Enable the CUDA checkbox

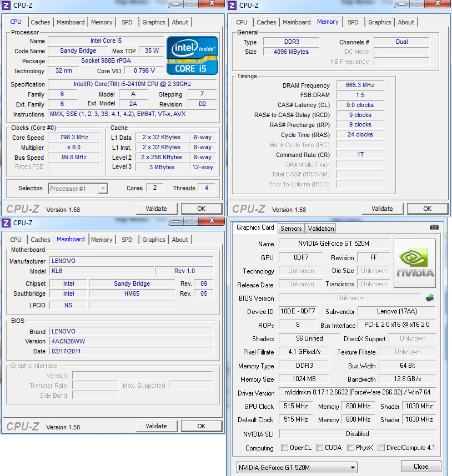click(320, 448)
